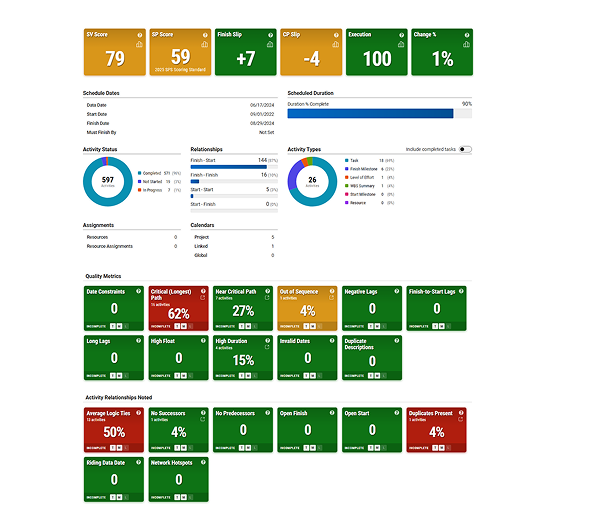
Task: Open the 4% Duplicates Present value
Action: tap(436, 432)
